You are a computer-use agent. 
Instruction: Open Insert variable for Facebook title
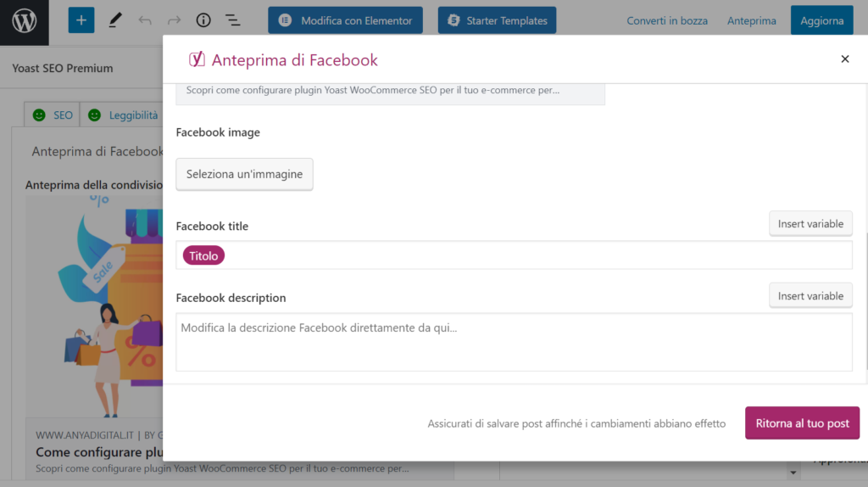(810, 224)
